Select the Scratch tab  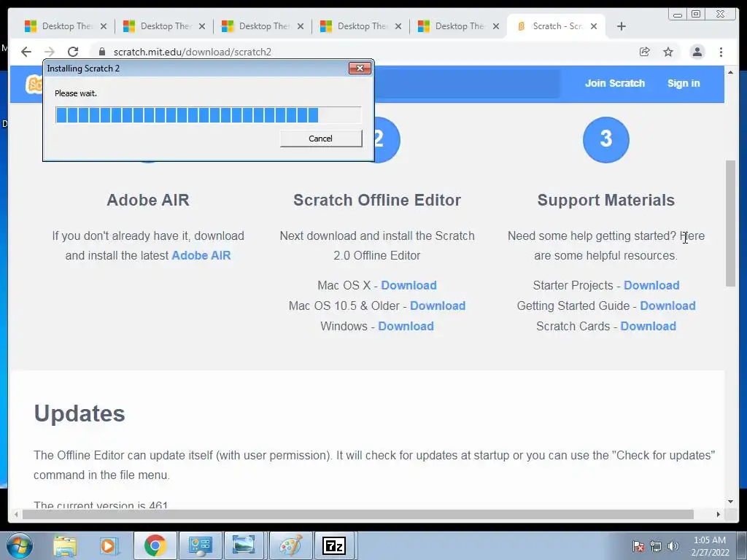tap(555, 26)
